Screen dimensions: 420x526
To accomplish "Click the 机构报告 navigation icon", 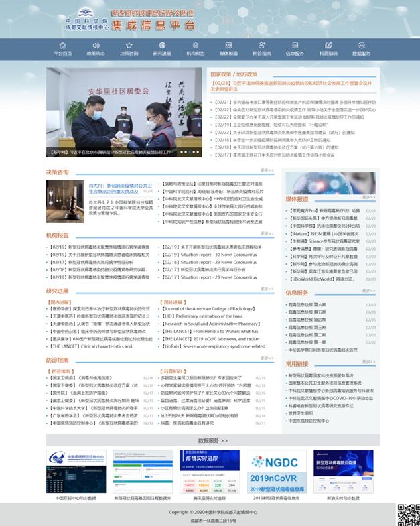I will tap(196, 46).
